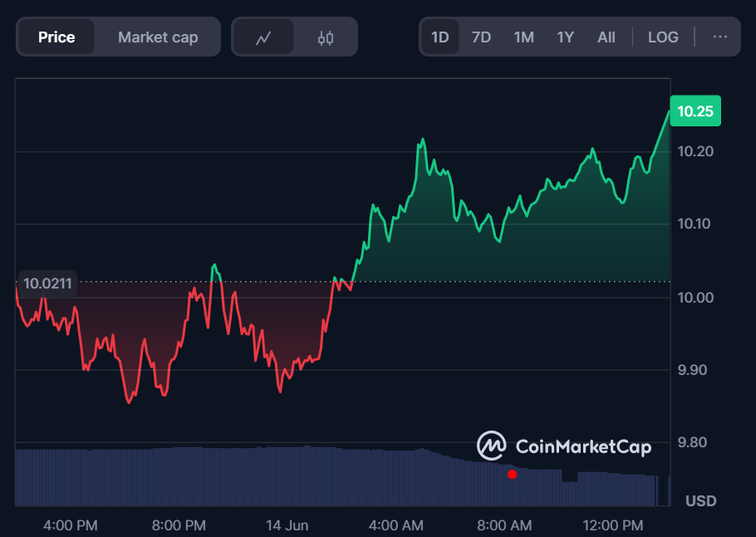Toggle LOG scale on the chart
Image resolution: width=756 pixels, height=537 pixels.
point(663,37)
